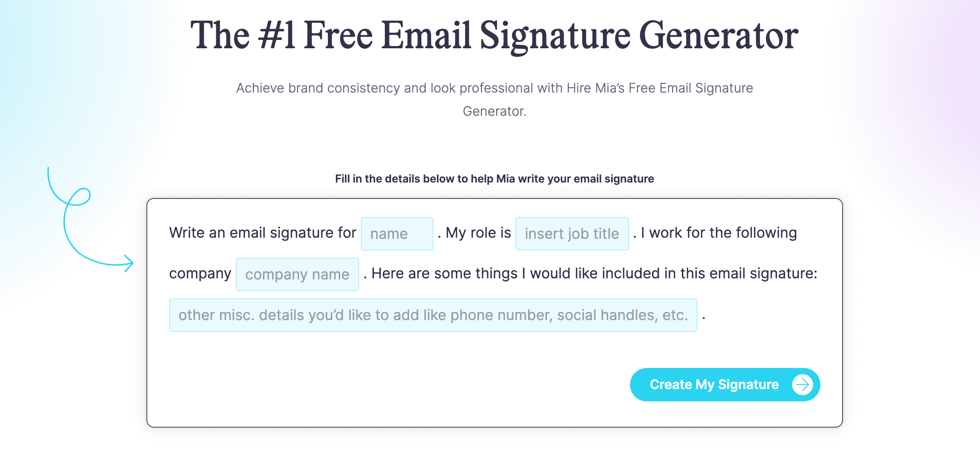Click the bold Fill in the details instruction

pyautogui.click(x=494, y=178)
